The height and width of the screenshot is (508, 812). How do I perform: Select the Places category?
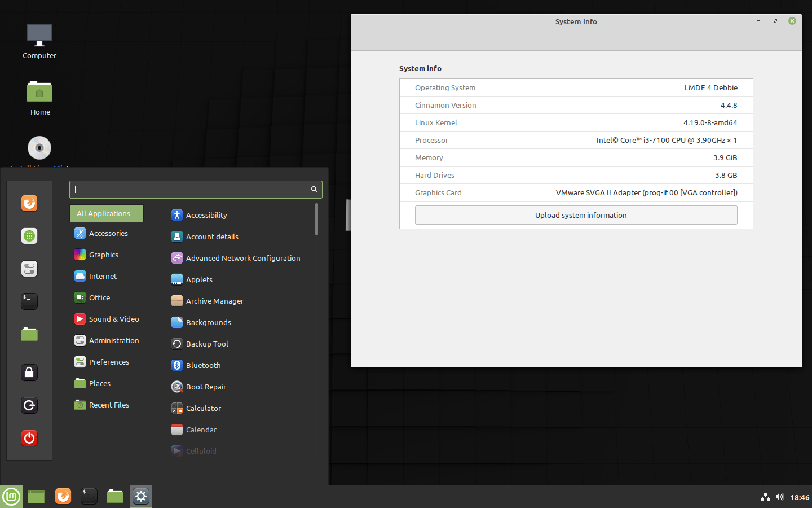coord(106,383)
